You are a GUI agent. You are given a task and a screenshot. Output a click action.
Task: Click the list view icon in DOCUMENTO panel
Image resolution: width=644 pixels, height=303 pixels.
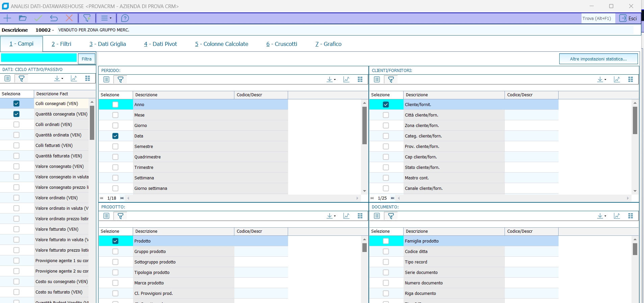(377, 216)
